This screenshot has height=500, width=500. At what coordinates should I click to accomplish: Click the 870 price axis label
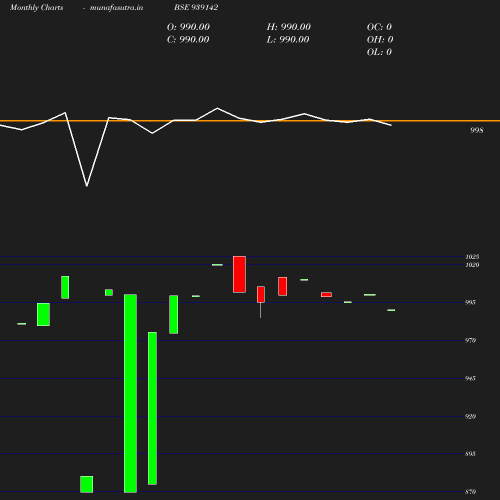click(x=470, y=492)
